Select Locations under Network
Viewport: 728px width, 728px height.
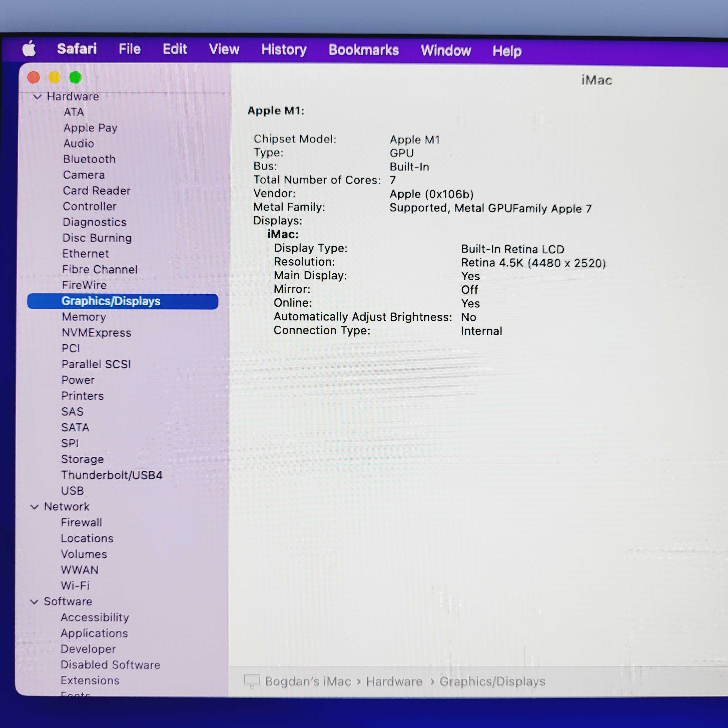[x=87, y=538]
